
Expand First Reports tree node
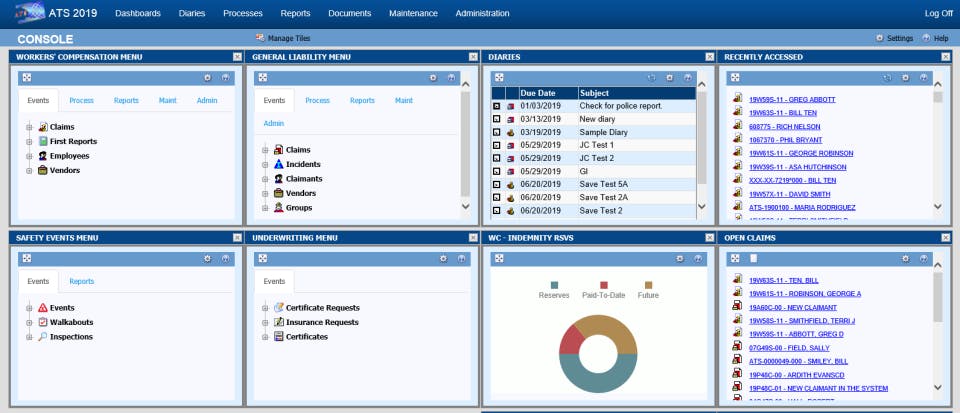[29, 141]
